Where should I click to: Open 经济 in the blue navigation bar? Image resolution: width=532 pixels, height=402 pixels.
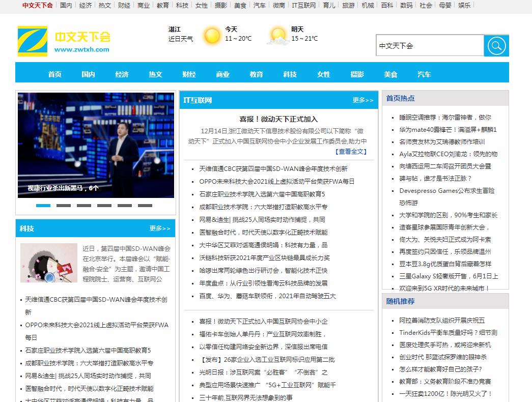[122, 74]
